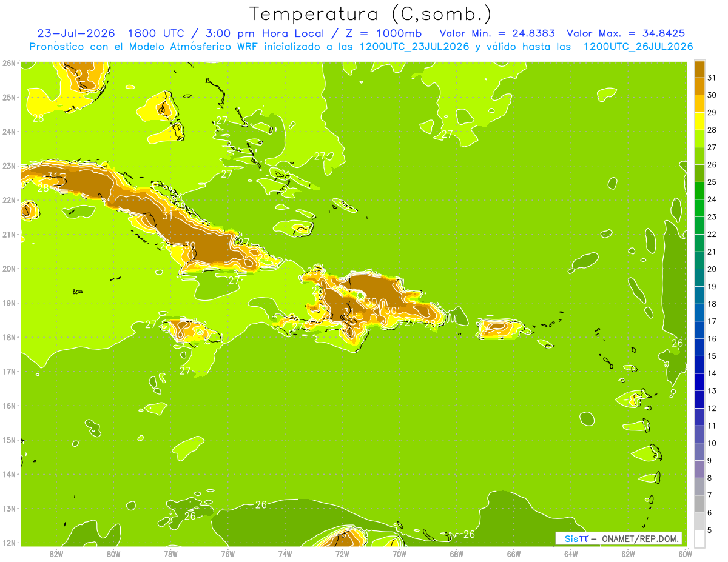Pick the legend band between 30 and 29
This screenshot has width=728, height=562.
tap(699, 103)
